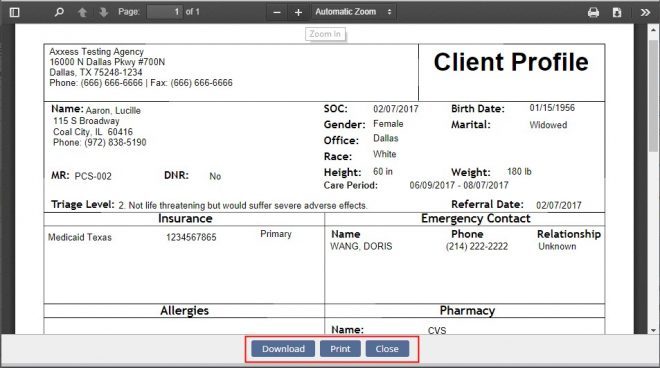This screenshot has width=660, height=368.
Task: Click the Client Profile title text
Action: tap(511, 62)
